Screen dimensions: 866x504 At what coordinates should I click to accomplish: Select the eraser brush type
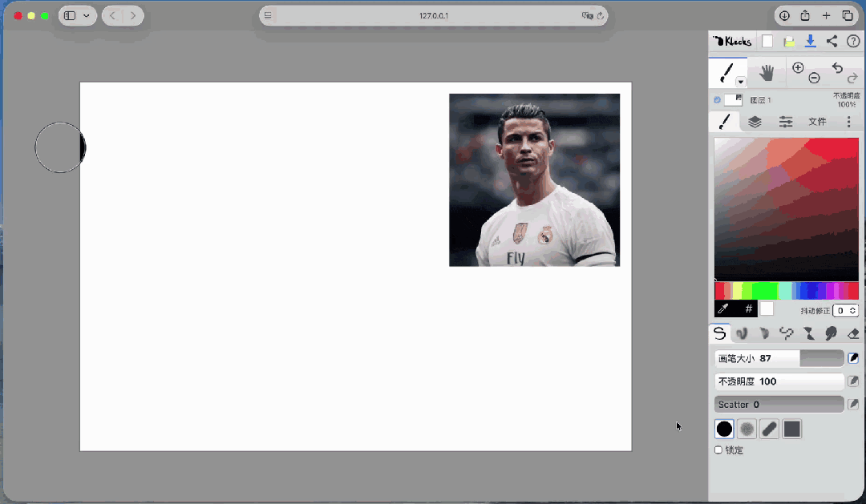[x=853, y=333]
